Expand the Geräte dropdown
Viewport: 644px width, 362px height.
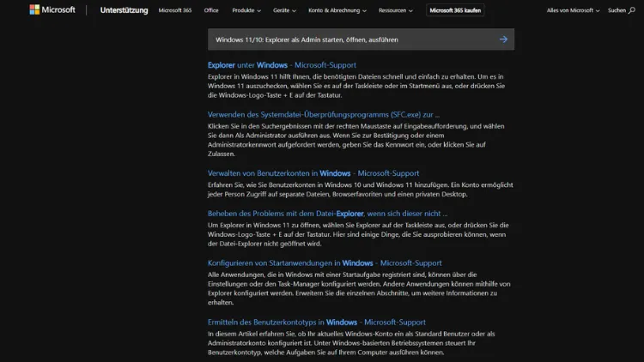[284, 10]
